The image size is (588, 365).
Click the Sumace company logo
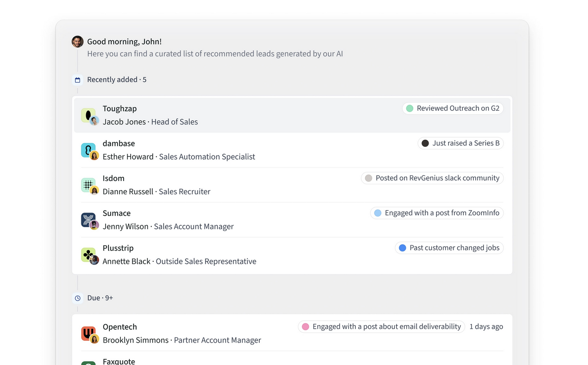[x=88, y=220]
